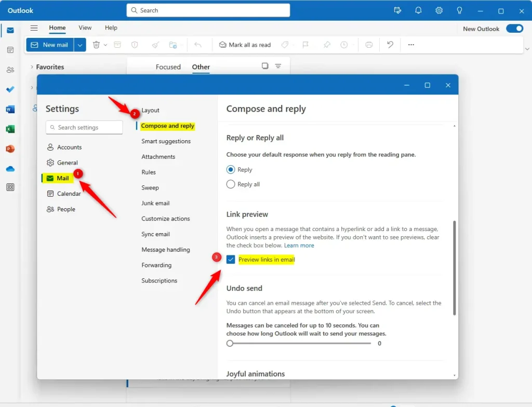Click the Move to folder icon
Viewport: 532px width, 407px height.
[x=172, y=45]
